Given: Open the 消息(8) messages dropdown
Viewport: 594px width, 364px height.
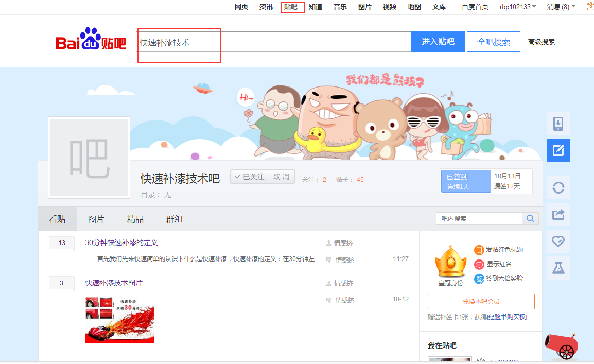Looking at the screenshot, I should [561, 7].
